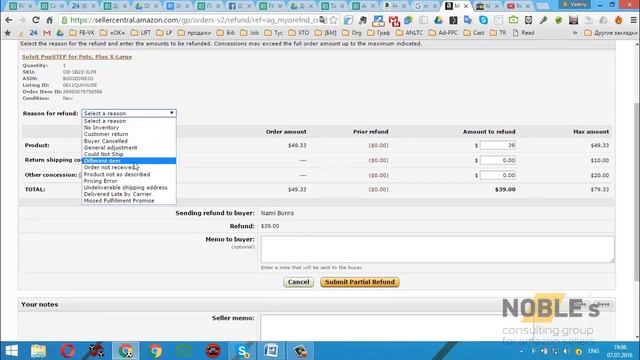Open the LIFT bookmarks folder

point(141,33)
